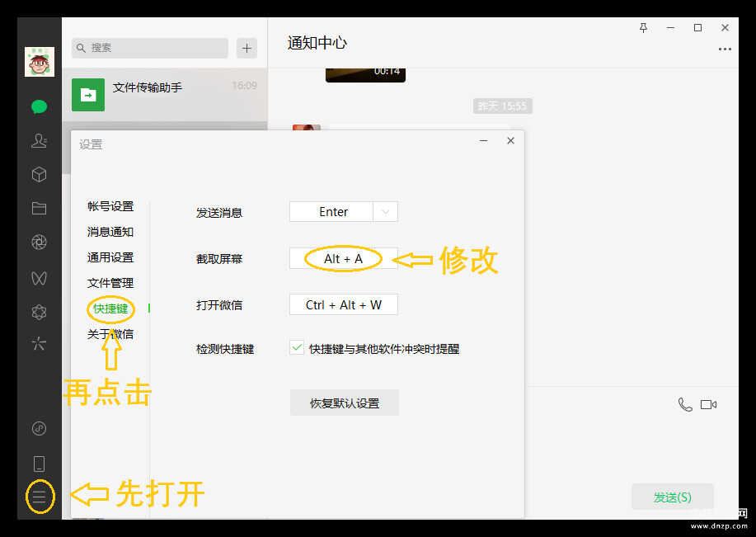This screenshot has width=756, height=537.
Task: Click the phone icon in sidebar
Action: pyautogui.click(x=39, y=464)
